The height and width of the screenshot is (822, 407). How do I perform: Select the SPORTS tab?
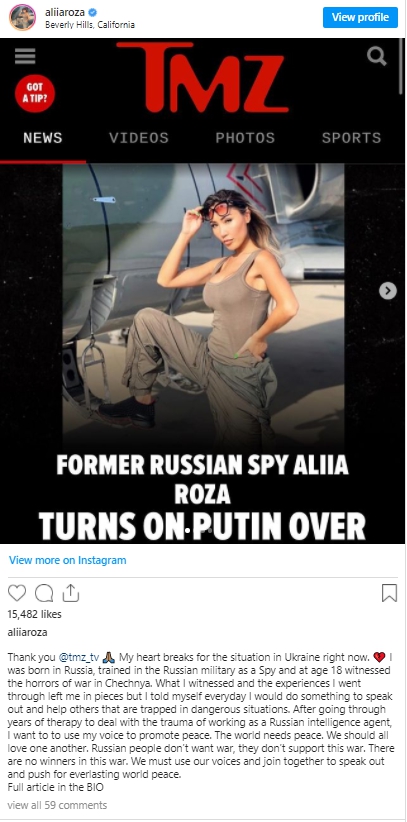pos(351,138)
